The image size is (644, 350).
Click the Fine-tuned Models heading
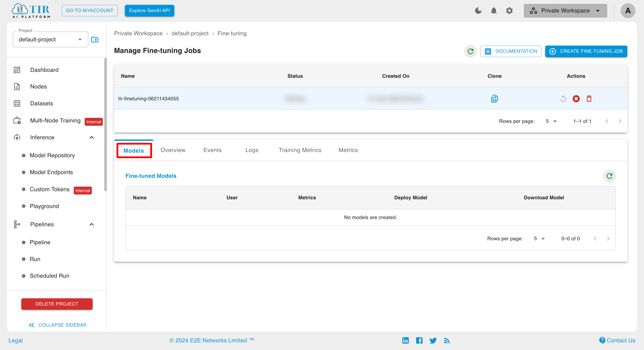[x=151, y=176]
